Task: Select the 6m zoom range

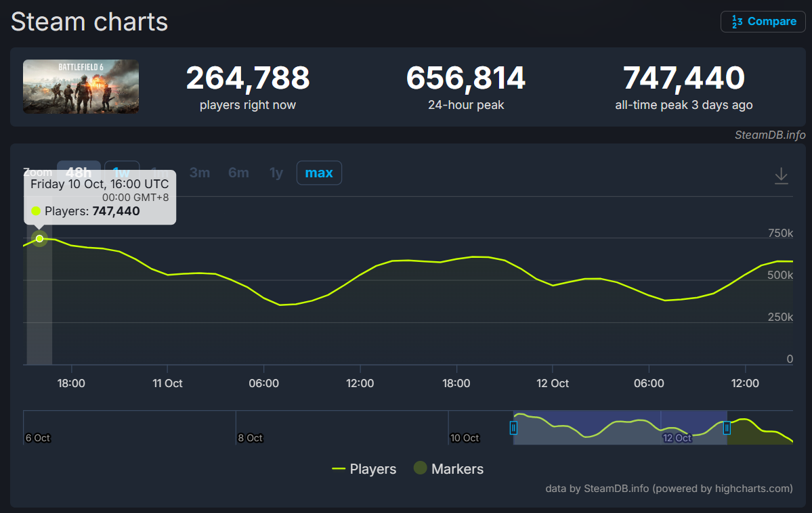Action: pos(238,173)
